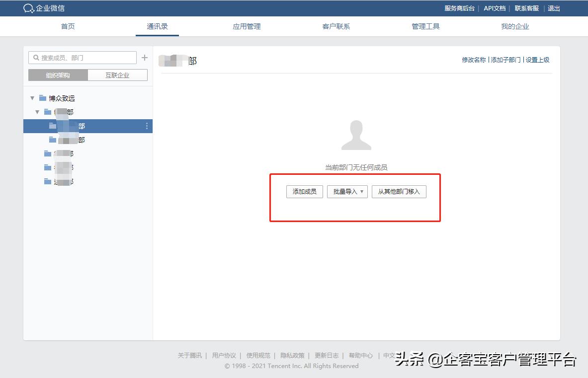Open the three-dot menu on highlighted department

point(146,126)
